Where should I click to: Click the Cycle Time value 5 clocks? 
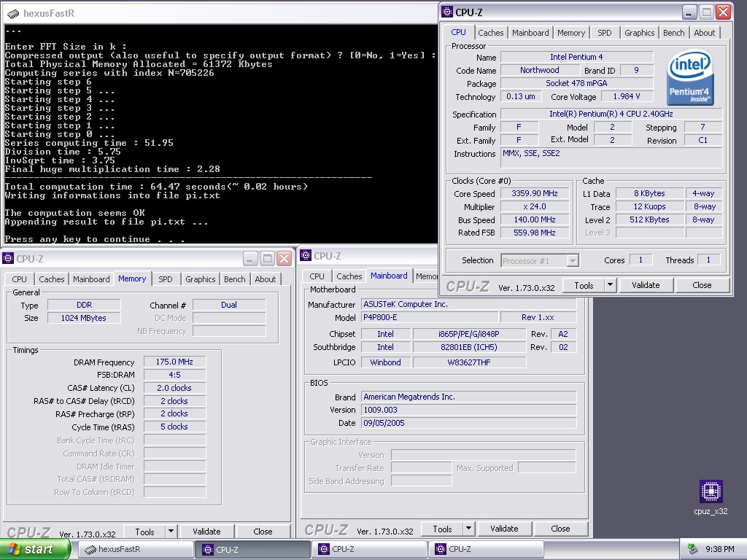click(x=174, y=427)
